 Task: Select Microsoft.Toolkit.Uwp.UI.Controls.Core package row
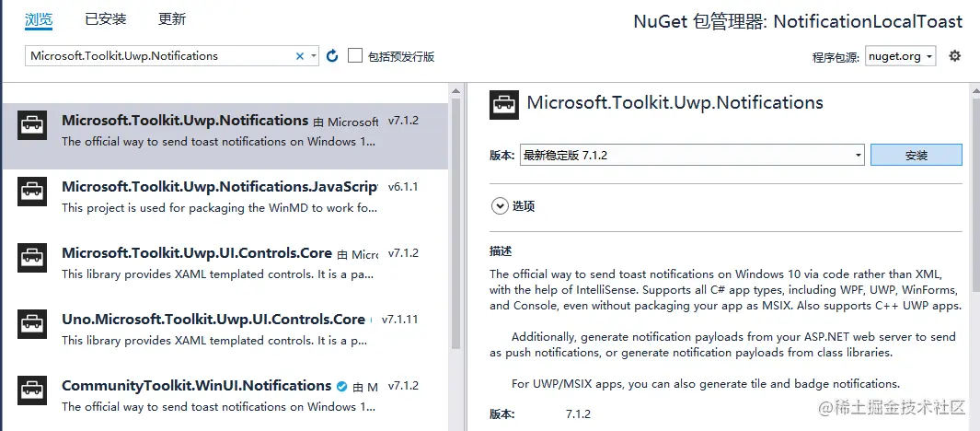[225, 269]
